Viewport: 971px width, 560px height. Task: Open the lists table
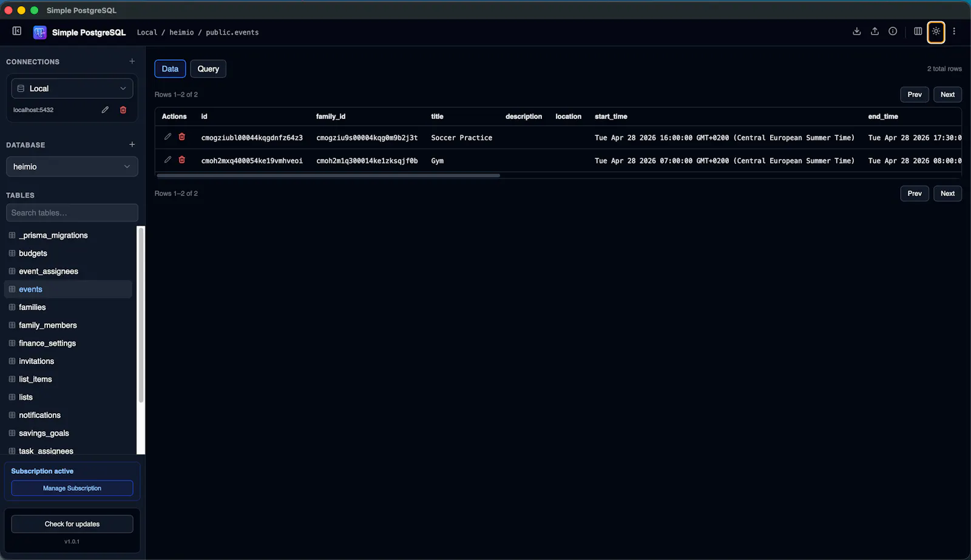[x=68, y=397]
